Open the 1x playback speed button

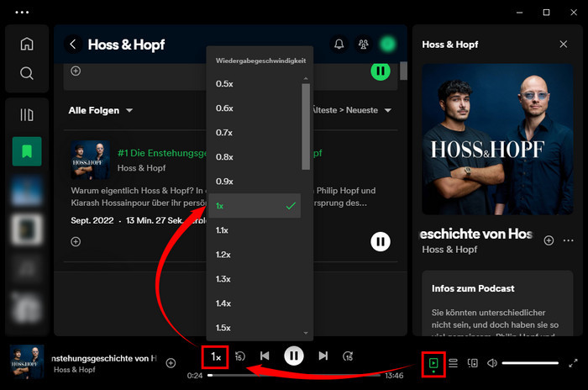(x=215, y=356)
